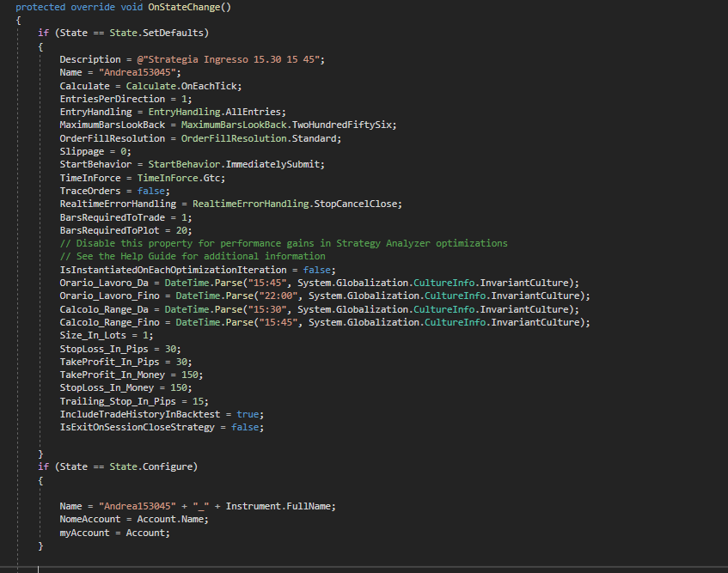Click the comment about Strategy Analyzer optimizations

[284, 244]
